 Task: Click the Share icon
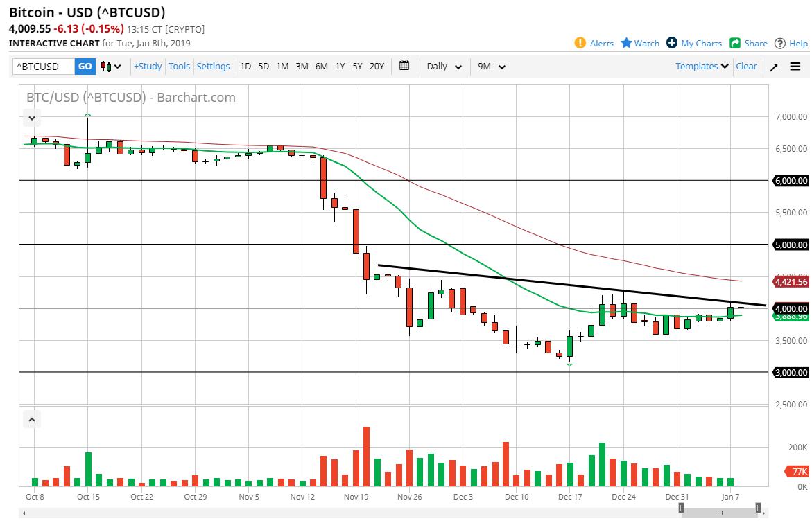pyautogui.click(x=735, y=43)
